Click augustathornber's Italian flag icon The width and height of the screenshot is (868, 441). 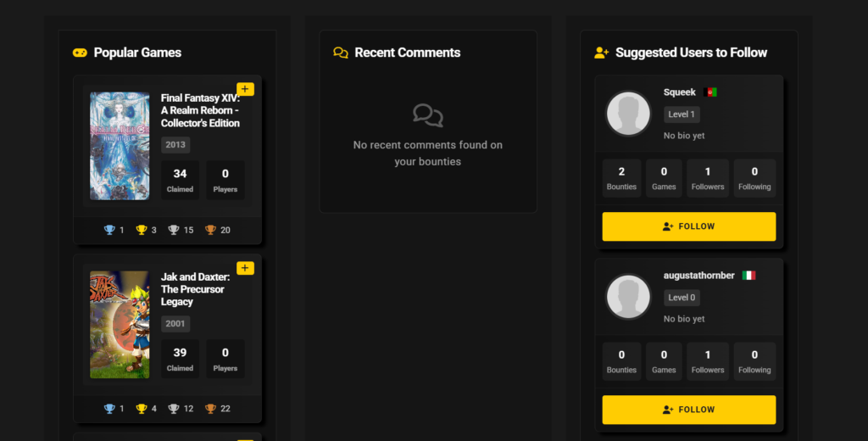tap(749, 276)
